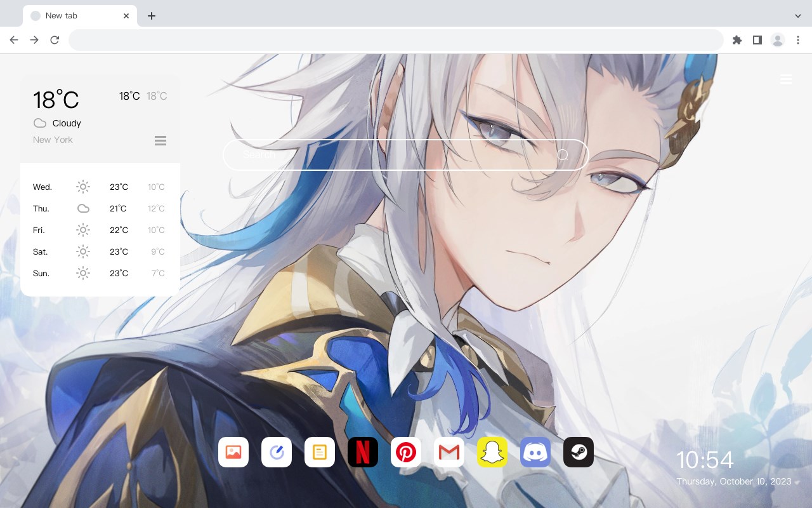Open the Steam shortcut
Screen dimensions: 812x508
579,452
